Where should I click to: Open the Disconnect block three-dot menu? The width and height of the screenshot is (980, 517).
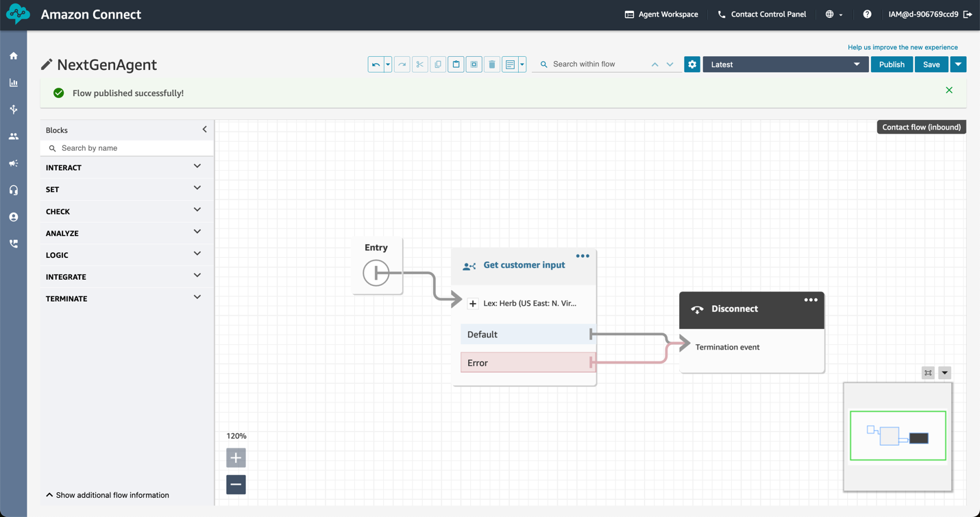[x=811, y=300]
